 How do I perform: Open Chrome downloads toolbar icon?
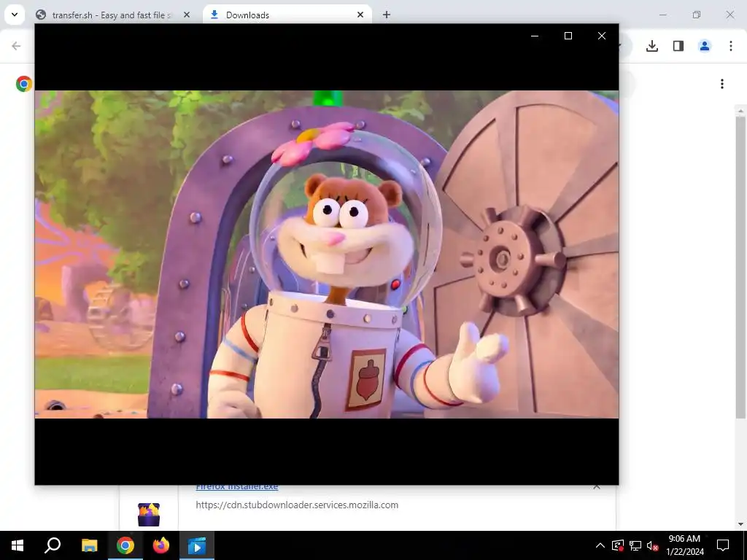652,46
